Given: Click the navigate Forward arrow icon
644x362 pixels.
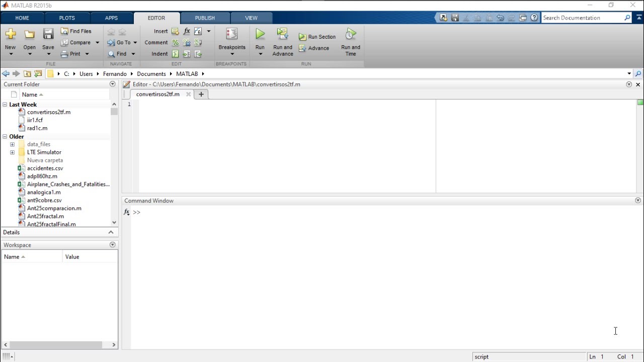Looking at the screenshot, I should (x=122, y=31).
